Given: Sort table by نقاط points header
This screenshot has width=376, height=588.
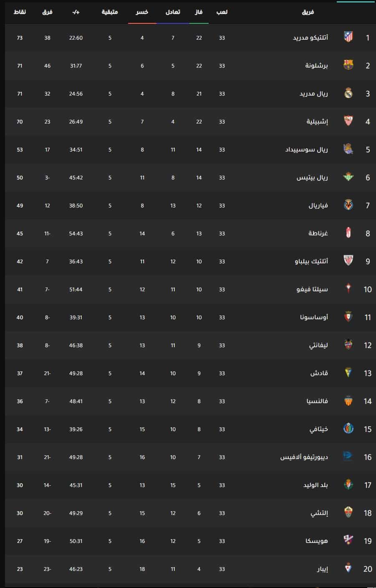Looking at the screenshot, I should (20, 12).
